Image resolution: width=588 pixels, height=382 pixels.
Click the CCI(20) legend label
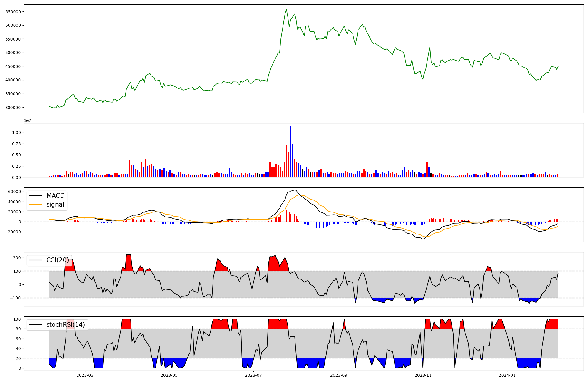57,260
